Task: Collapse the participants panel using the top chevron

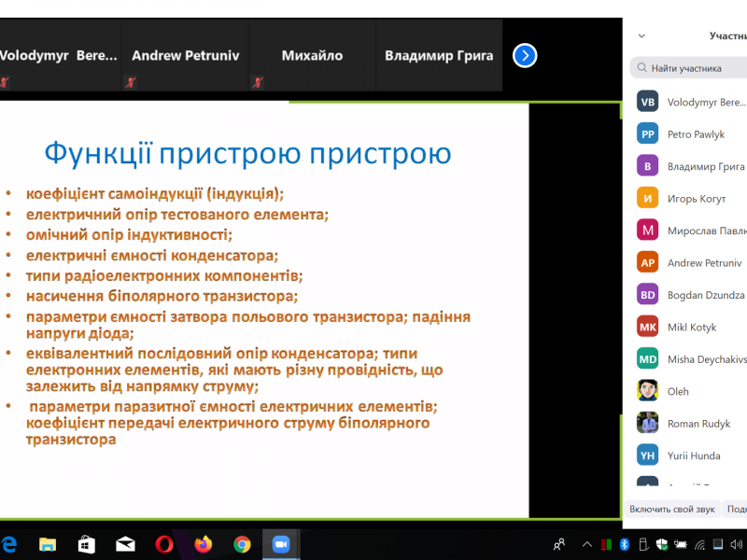Action: pos(641,36)
